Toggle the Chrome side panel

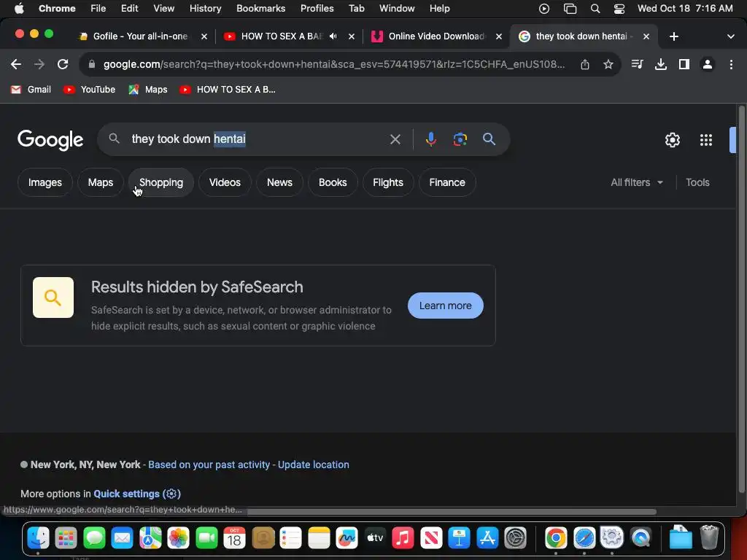pos(684,64)
